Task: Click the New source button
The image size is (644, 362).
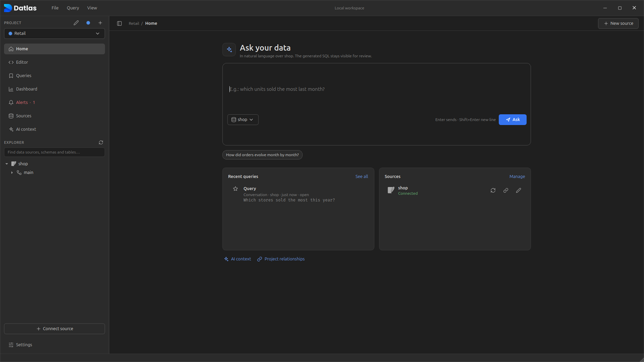Action: coord(618,23)
